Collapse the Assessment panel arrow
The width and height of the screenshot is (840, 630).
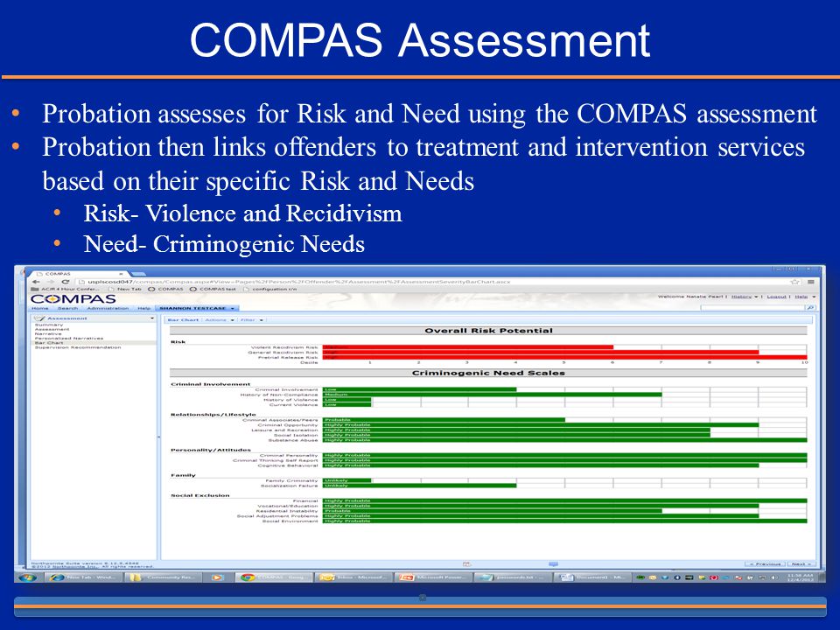click(152, 318)
